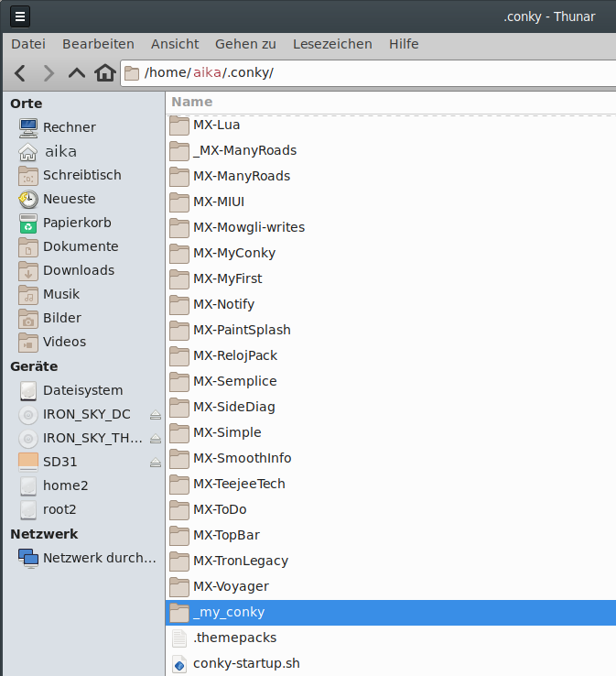
Task: Open the Ansicht menu
Action: (x=175, y=44)
